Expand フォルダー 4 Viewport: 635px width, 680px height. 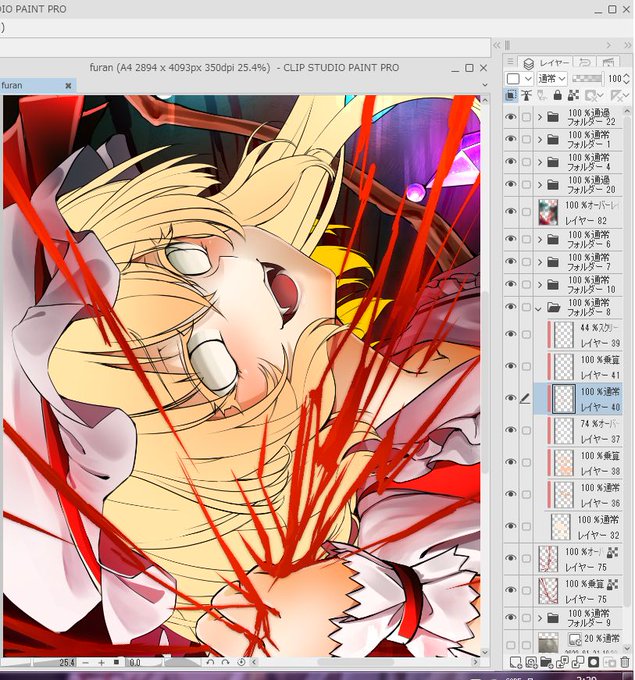click(540, 162)
